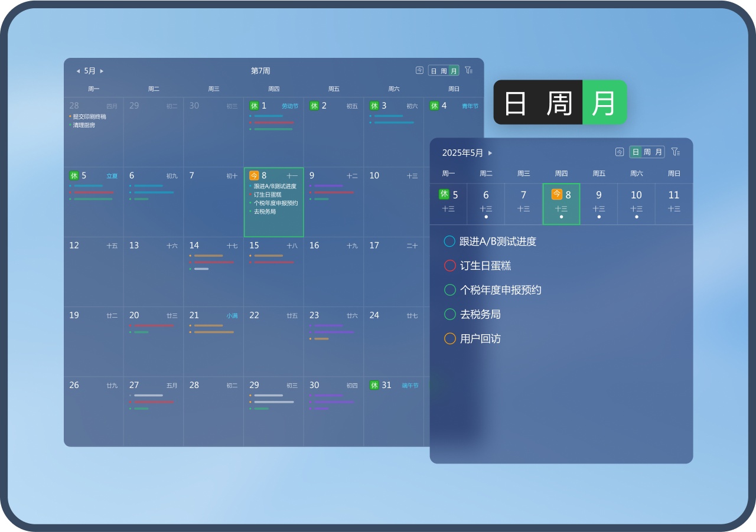Select 日 in the large enlarged view switcher
Image resolution: width=756 pixels, height=532 pixels.
[515, 103]
